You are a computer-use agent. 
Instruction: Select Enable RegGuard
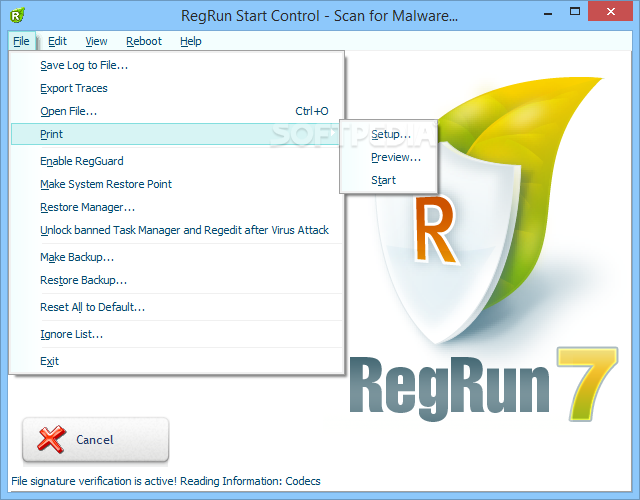tap(176, 161)
